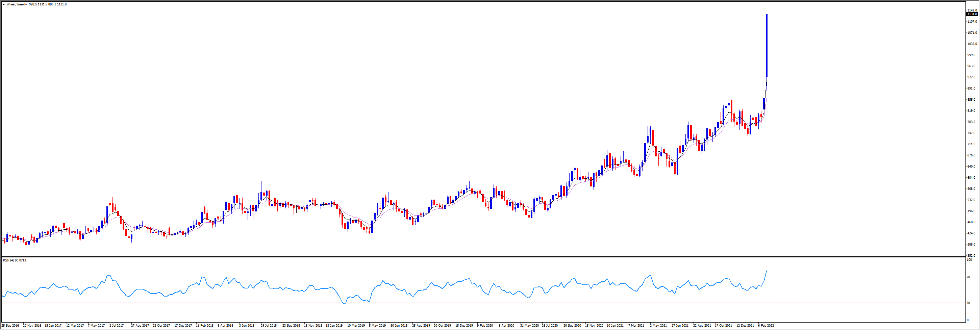Click the 15 Dec 2019 date marker

[464, 325]
